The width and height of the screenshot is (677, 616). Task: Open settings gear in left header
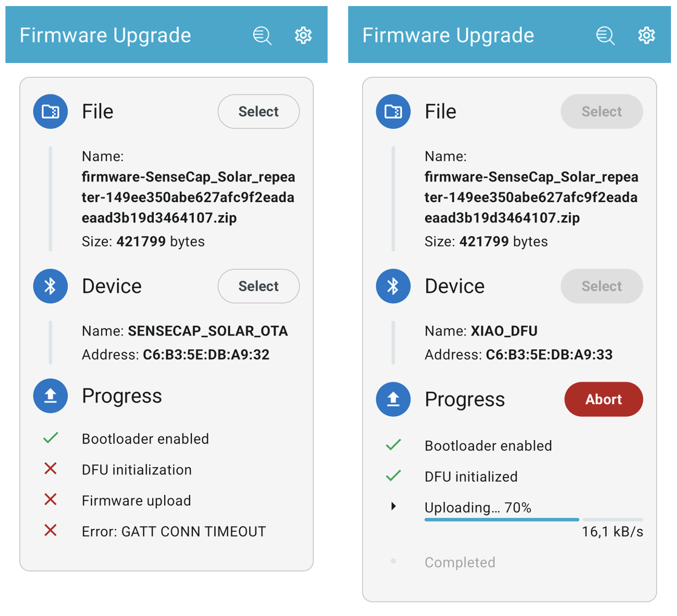tap(303, 35)
